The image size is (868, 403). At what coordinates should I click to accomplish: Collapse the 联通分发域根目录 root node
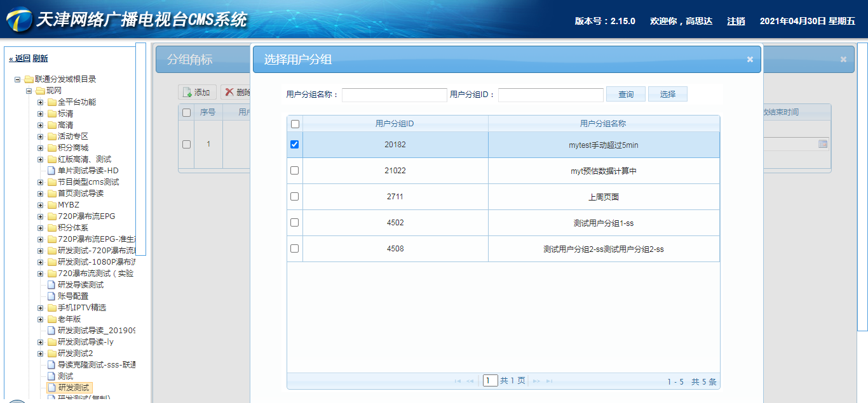[x=18, y=79]
